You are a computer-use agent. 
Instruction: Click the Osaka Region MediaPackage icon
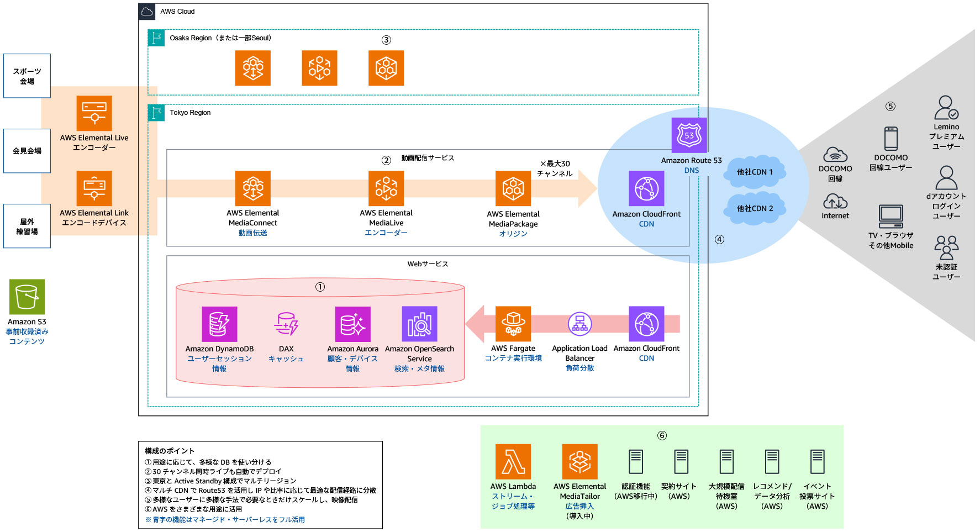(386, 68)
